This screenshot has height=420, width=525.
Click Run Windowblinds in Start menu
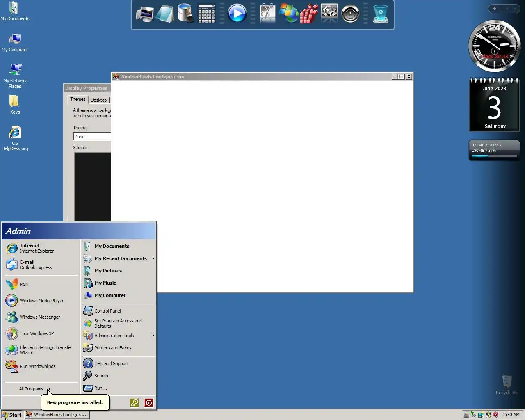[41, 366]
